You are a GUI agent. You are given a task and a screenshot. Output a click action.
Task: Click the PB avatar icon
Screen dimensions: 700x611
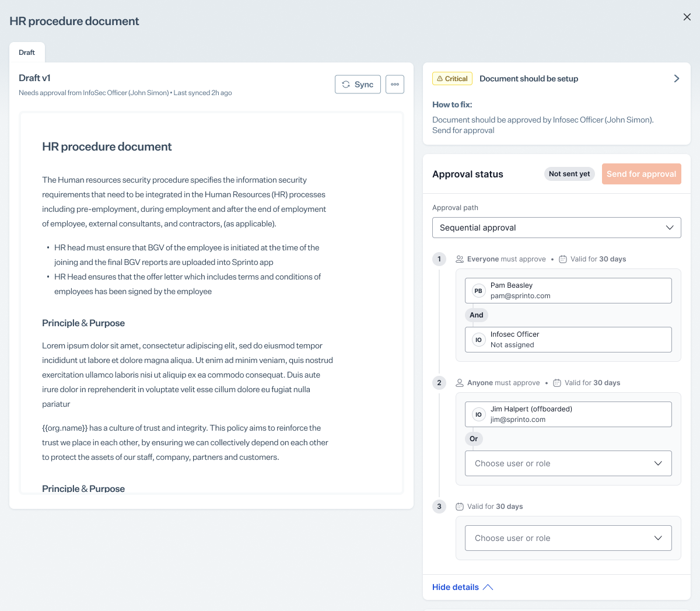coord(478,291)
